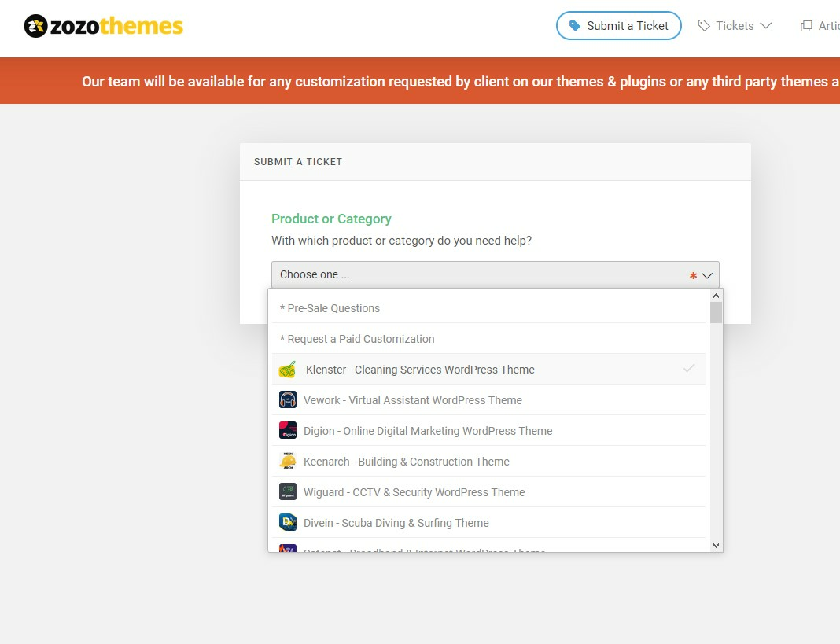Expand the Tickets chevron arrow
The height and width of the screenshot is (644, 840).
766,26
